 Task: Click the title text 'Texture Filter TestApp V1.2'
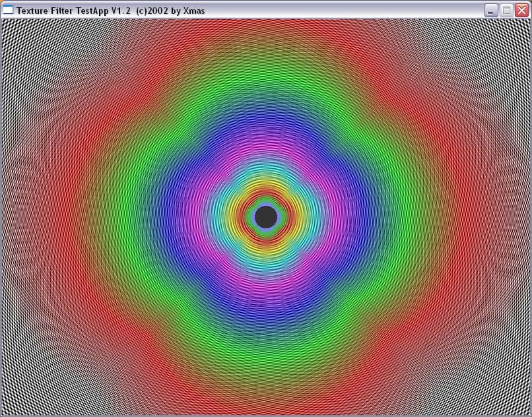coord(73,11)
